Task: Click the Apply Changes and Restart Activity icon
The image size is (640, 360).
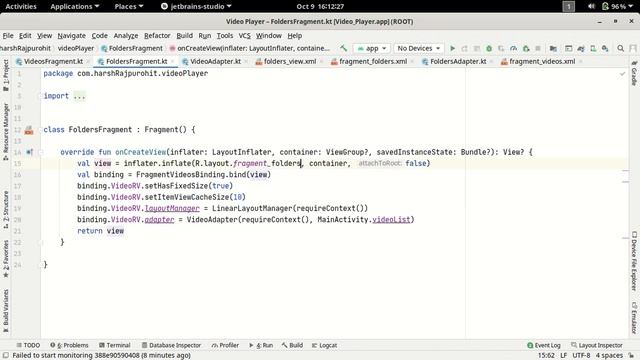Action: pyautogui.click(x=464, y=48)
